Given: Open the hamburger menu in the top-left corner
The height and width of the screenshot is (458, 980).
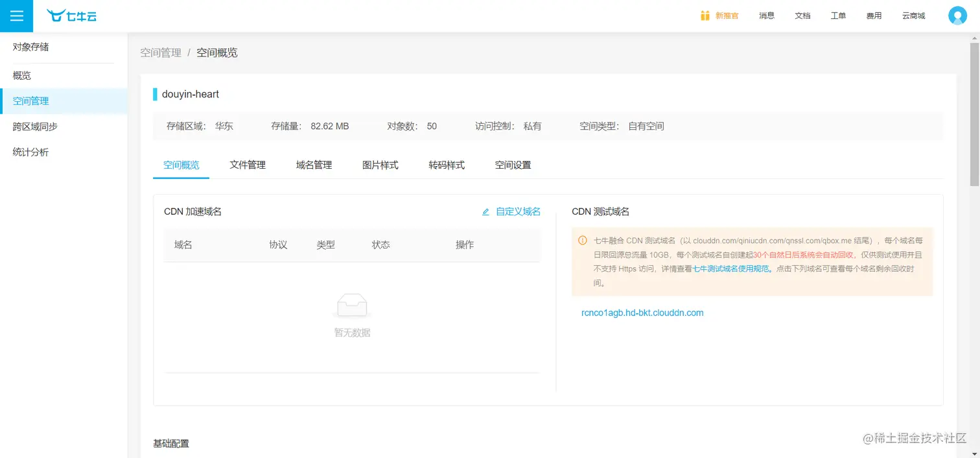Looking at the screenshot, I should click(16, 16).
